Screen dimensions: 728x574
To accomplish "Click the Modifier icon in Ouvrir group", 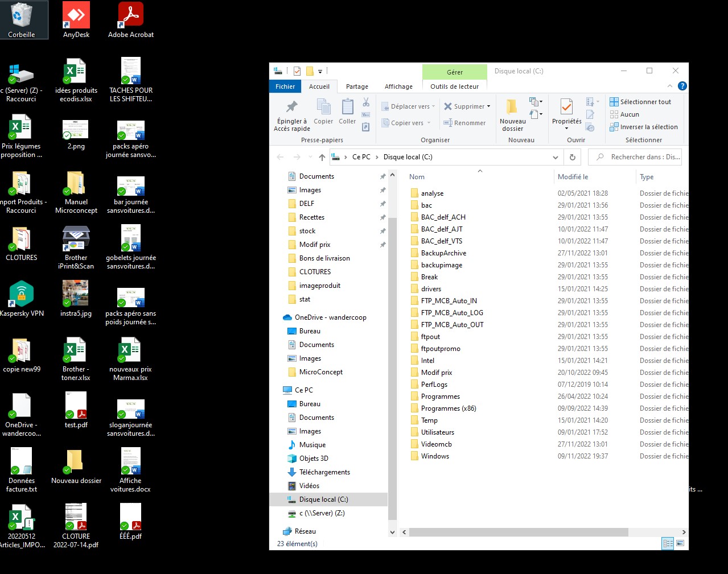I will click(x=590, y=114).
